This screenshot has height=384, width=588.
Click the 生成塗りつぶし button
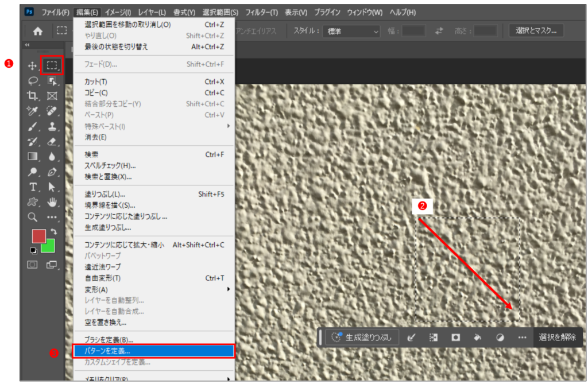tap(362, 338)
